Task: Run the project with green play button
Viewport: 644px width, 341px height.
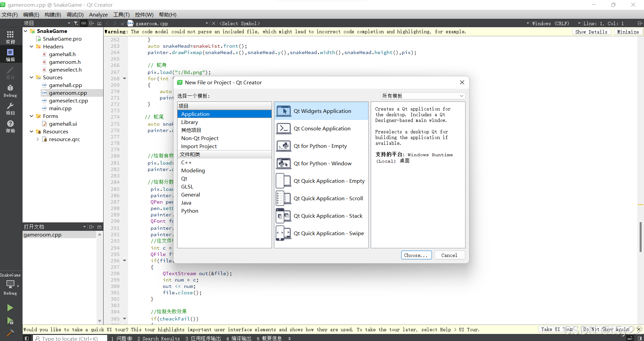Action: point(10,308)
